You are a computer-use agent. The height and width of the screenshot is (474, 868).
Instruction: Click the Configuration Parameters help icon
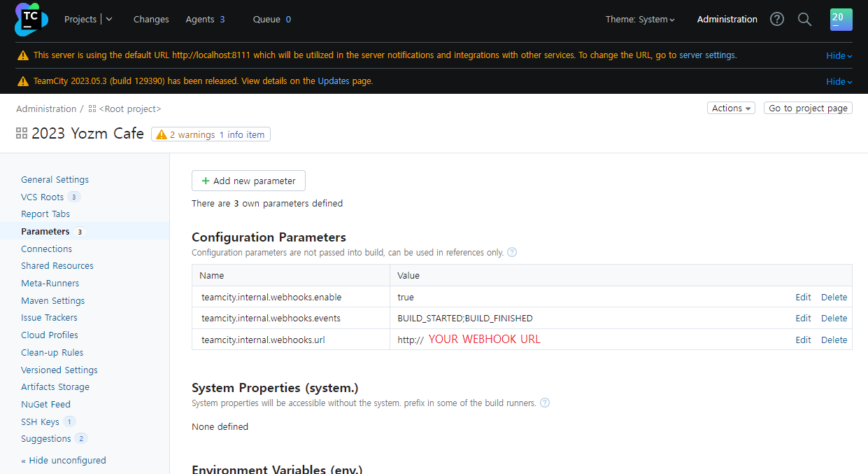coord(512,253)
